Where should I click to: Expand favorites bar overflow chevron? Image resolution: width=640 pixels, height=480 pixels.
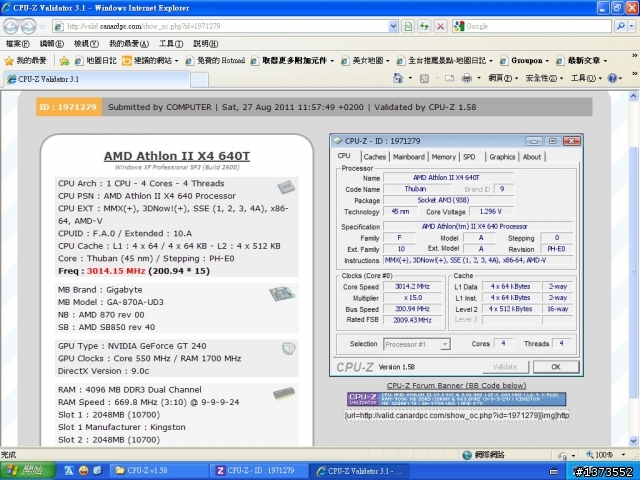[634, 56]
